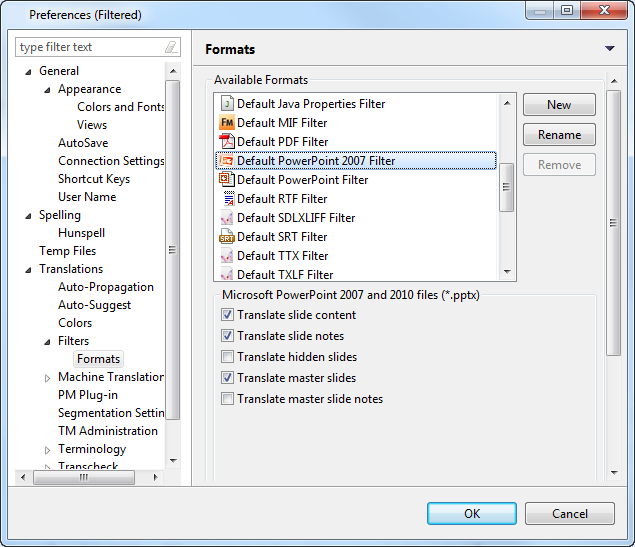Screen dimensions: 635x547
Task: Click right arrow of tree horizontal scrollbar
Action: (x=155, y=477)
